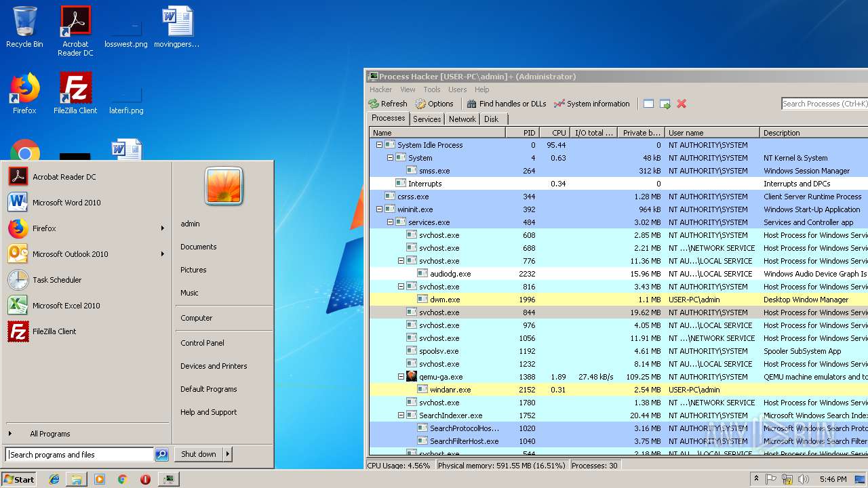
Task: Open Devices and Printers
Action: [214, 366]
